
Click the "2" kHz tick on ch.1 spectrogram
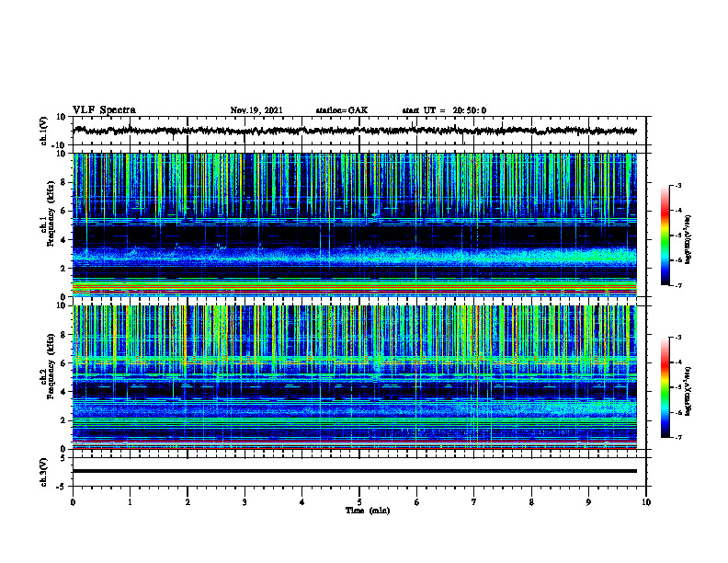pyautogui.click(x=63, y=269)
